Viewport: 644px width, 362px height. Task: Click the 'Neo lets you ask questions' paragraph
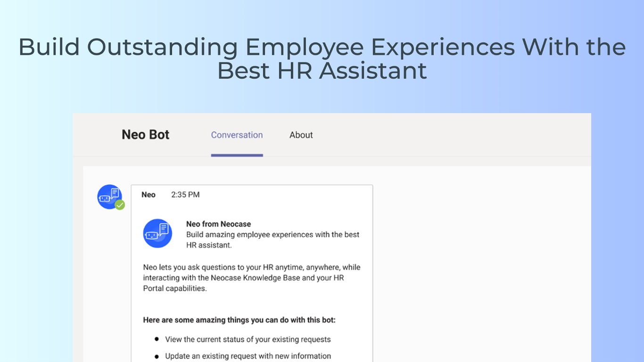[x=252, y=278]
